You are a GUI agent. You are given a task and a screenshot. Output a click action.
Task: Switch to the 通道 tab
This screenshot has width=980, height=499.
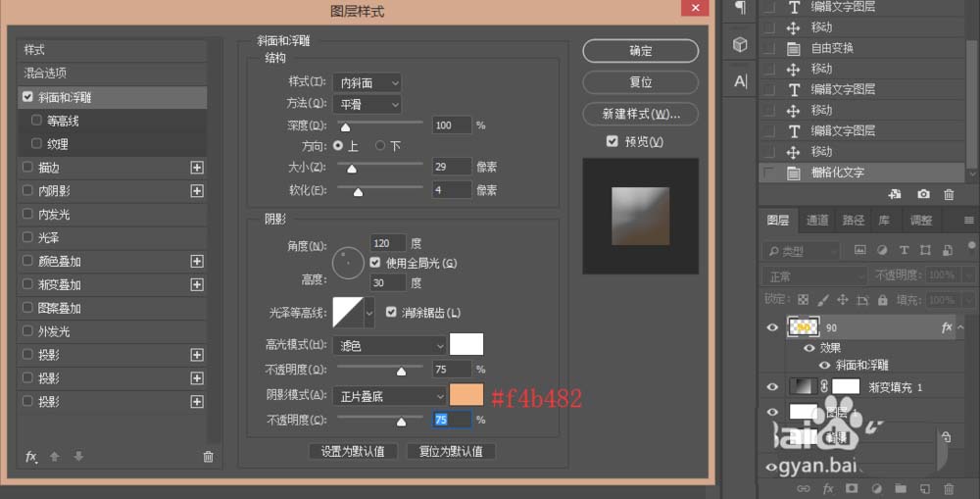tap(817, 221)
